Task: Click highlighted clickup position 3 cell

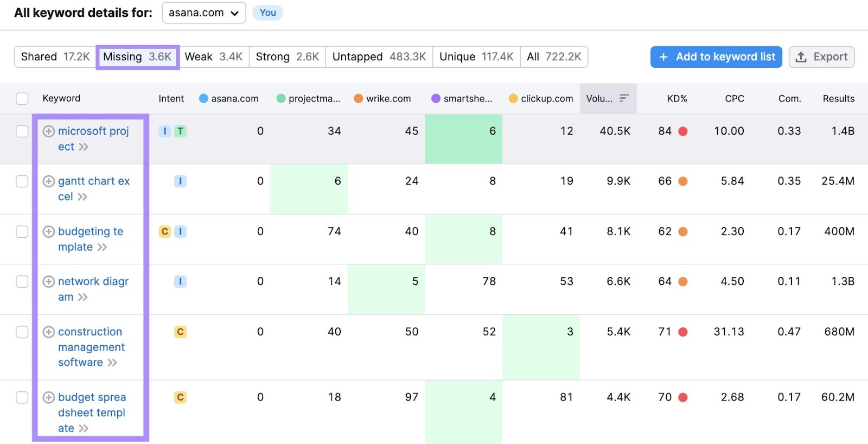Action: [541, 347]
